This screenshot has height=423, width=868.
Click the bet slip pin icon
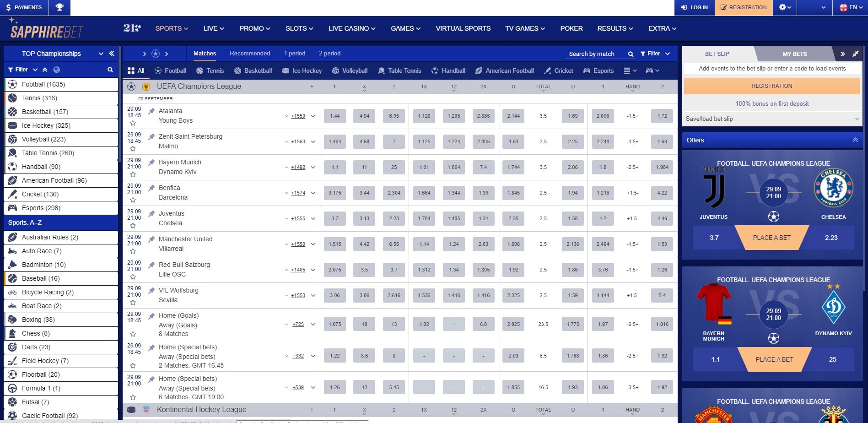pyautogui.click(x=855, y=54)
